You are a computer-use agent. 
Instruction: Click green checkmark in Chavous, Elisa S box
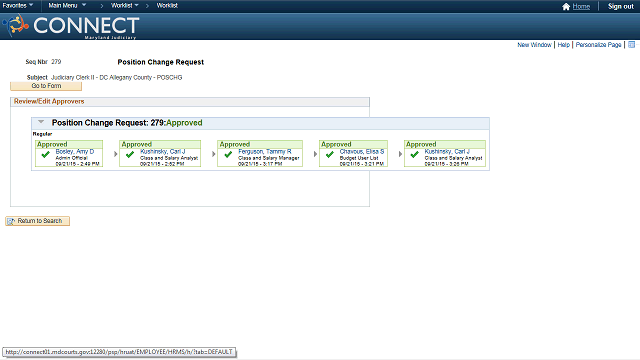330,155
